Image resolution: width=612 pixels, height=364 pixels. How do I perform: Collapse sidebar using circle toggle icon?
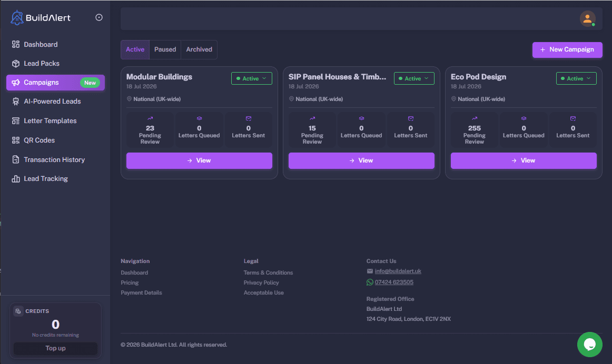99,17
